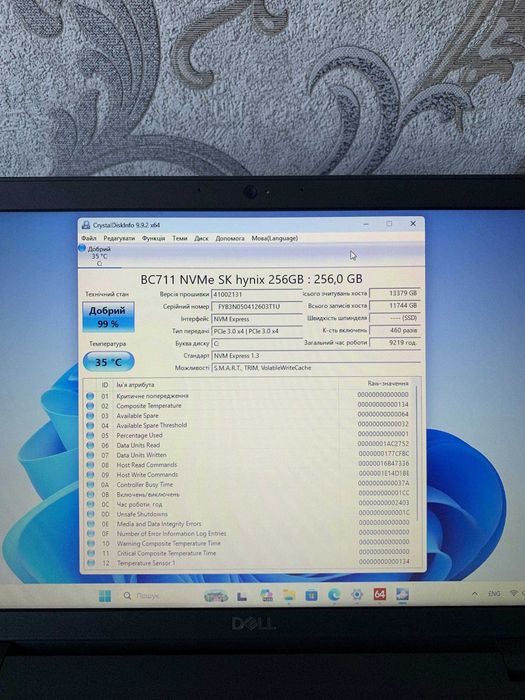This screenshot has width=525, height=700.
Task: Click status icon of Available Spare Threshold row
Action: (x=90, y=425)
